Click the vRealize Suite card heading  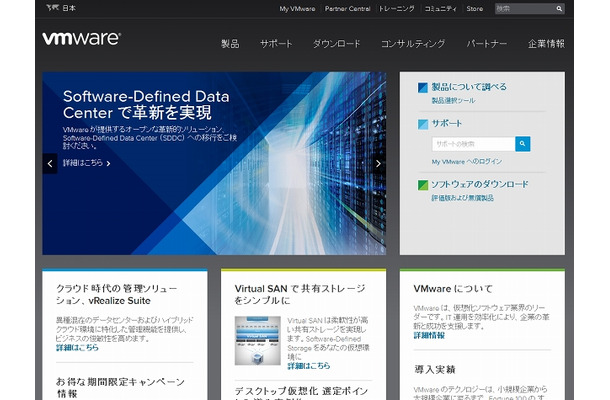[117, 295]
